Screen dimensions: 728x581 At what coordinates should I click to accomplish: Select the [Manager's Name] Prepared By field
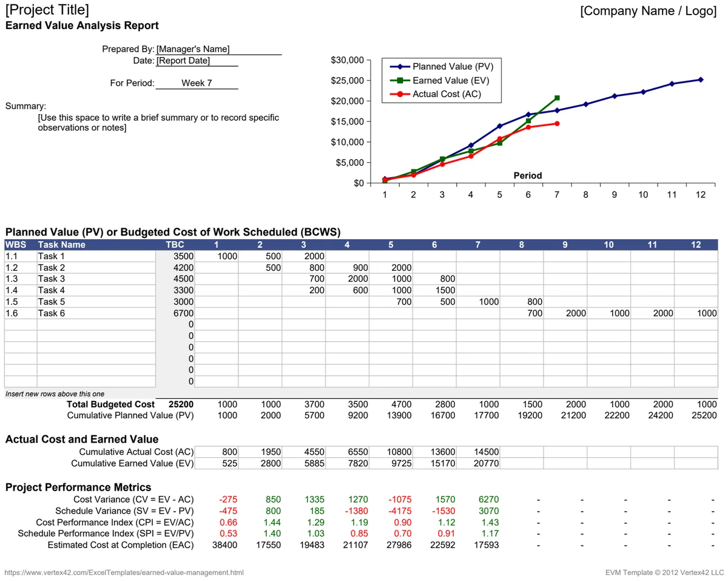click(x=219, y=49)
